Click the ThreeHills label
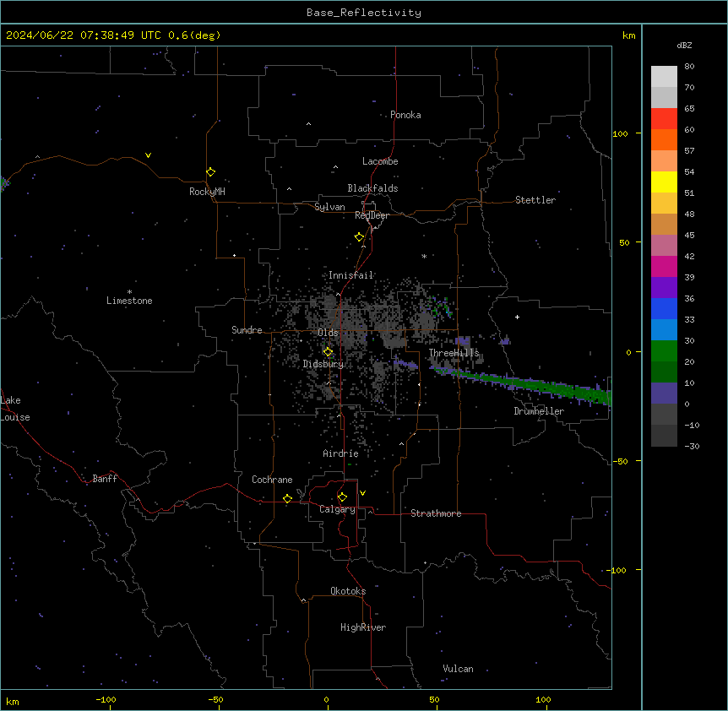This screenshot has width=728, height=711. pos(454,353)
